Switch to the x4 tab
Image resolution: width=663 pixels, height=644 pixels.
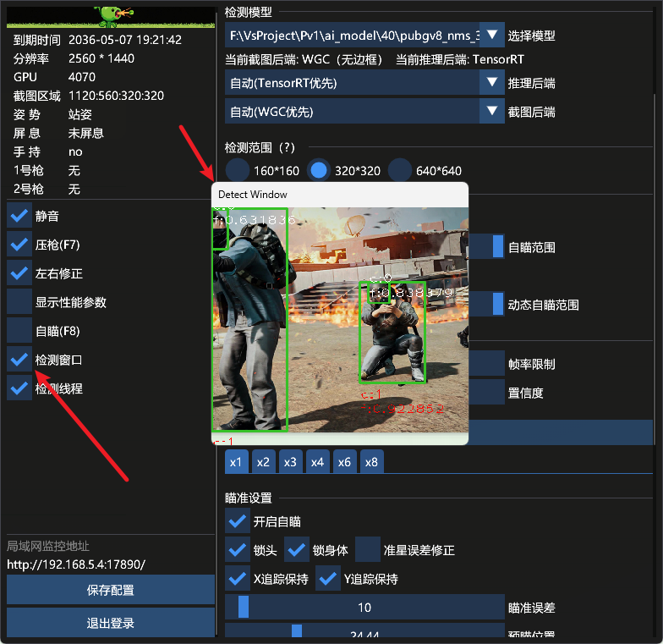point(317,462)
